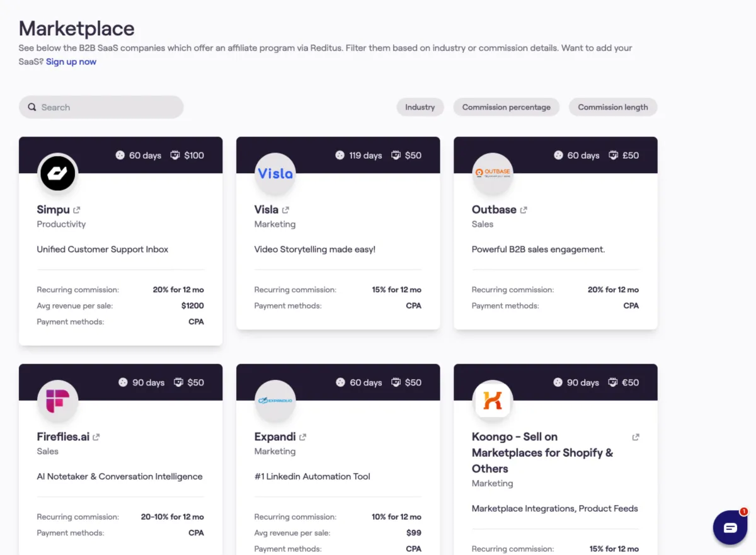Open Fireflies.ai external link icon
756x555 pixels.
(x=96, y=437)
